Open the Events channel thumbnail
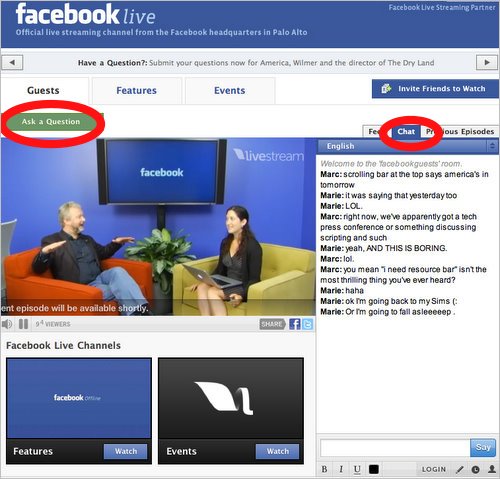This screenshot has width=500, height=479. pos(231,398)
